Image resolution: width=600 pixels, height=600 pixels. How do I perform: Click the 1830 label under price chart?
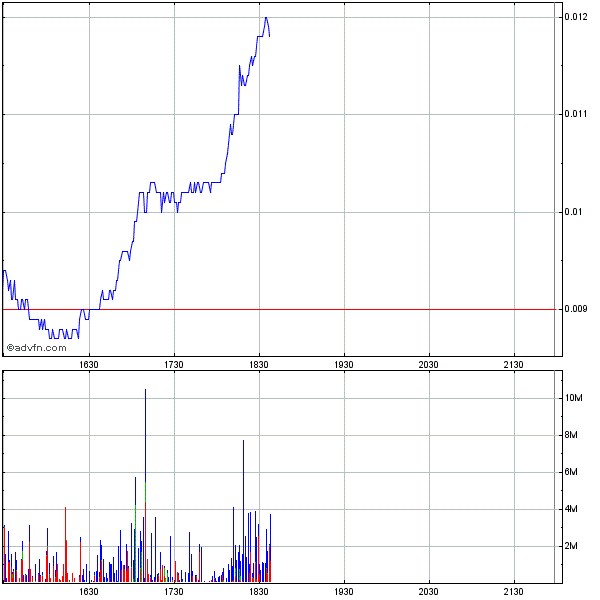tap(259, 365)
